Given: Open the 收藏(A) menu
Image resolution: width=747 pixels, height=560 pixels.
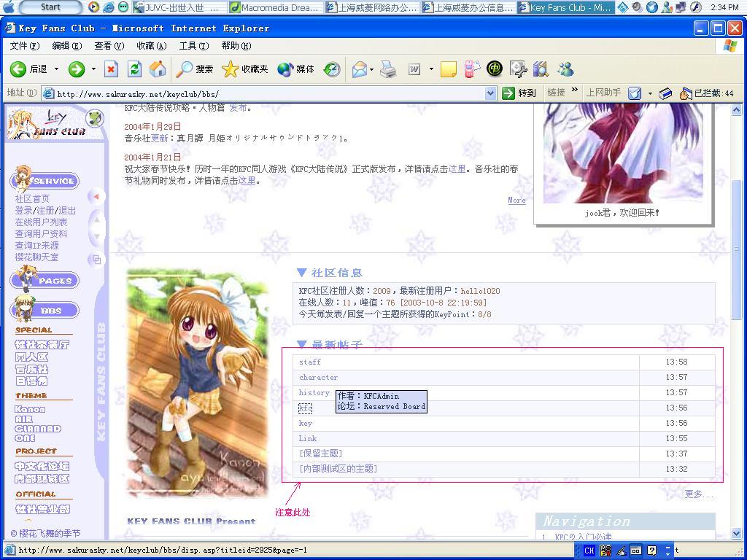Looking at the screenshot, I should [x=151, y=46].
